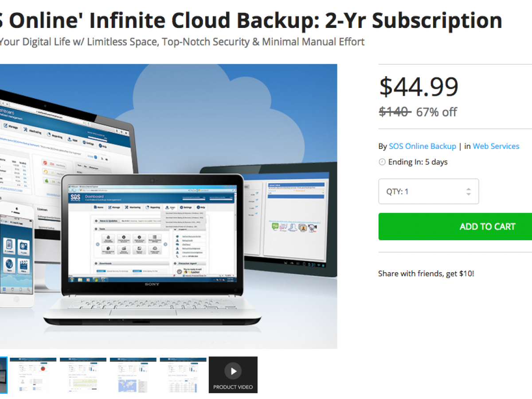The height and width of the screenshot is (399, 532).
Task: Click the crossed-out $140 original price
Action: (395, 112)
